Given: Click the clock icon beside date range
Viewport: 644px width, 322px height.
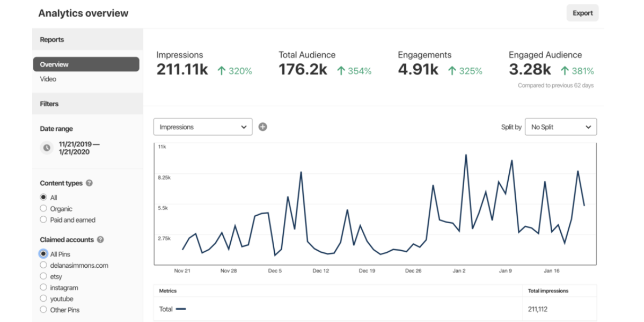Looking at the screenshot, I should pyautogui.click(x=47, y=148).
